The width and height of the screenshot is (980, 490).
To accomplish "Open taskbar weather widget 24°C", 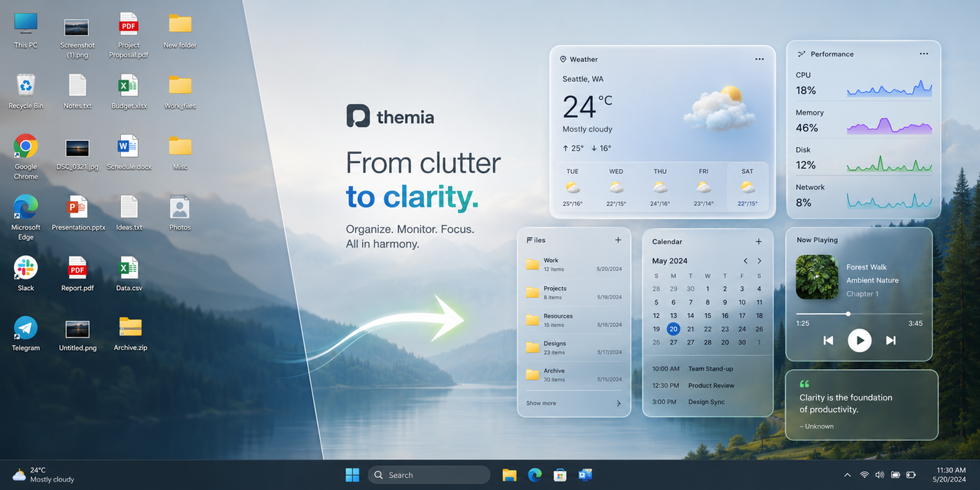I will click(43, 475).
